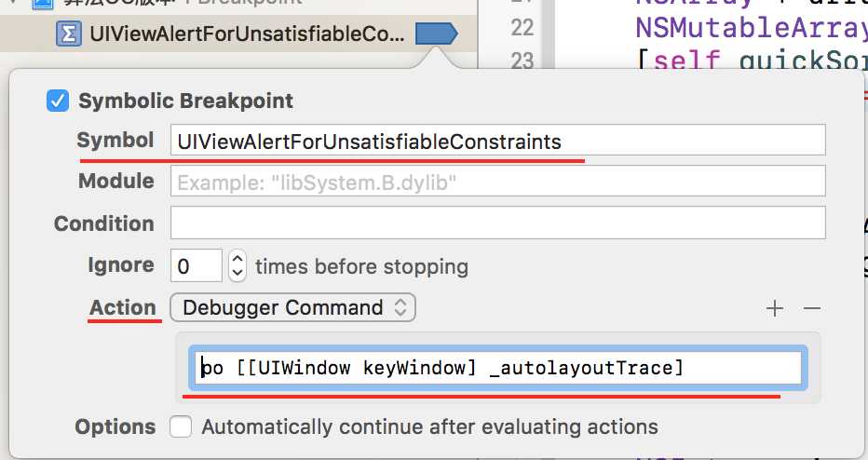This screenshot has height=460, width=868.
Task: Click line number 23 gutter
Action: click(x=522, y=61)
